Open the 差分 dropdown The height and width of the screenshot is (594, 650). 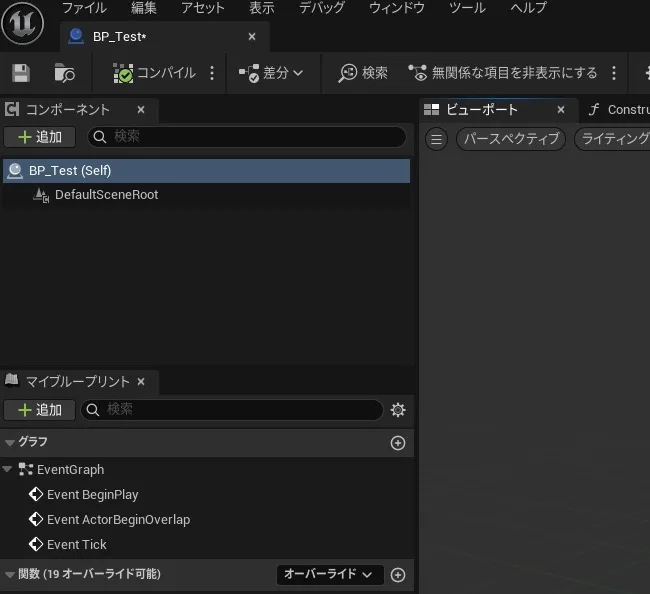[272, 73]
